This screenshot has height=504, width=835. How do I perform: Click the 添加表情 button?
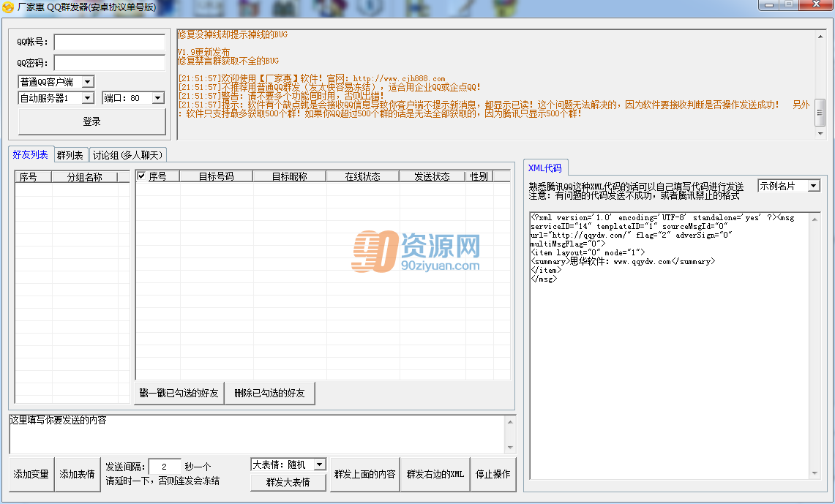tap(78, 474)
